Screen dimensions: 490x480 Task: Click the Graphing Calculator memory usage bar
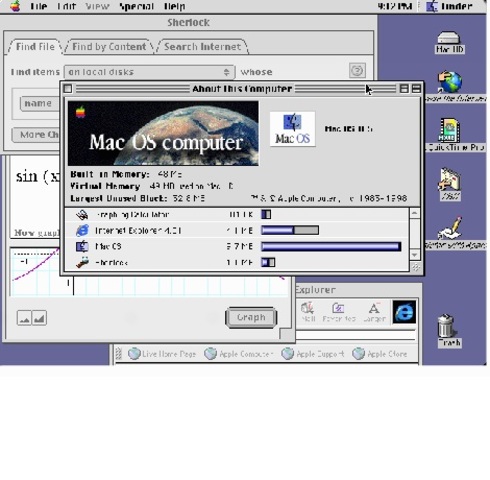click(x=266, y=214)
